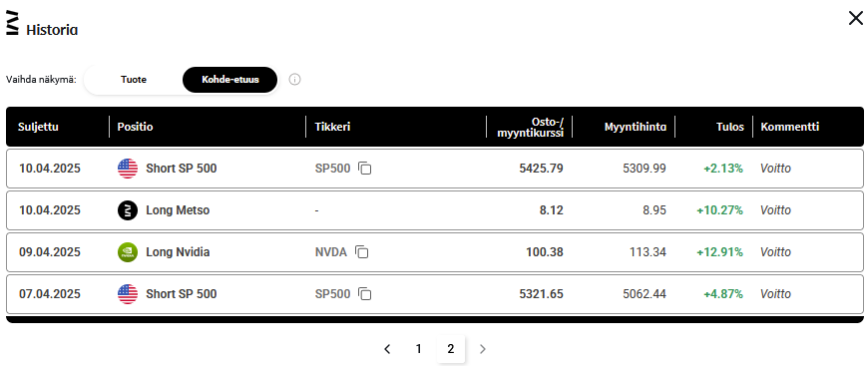This screenshot has height=366, width=868.
Task: Select the Kohde-etuus view
Action: coord(229,80)
